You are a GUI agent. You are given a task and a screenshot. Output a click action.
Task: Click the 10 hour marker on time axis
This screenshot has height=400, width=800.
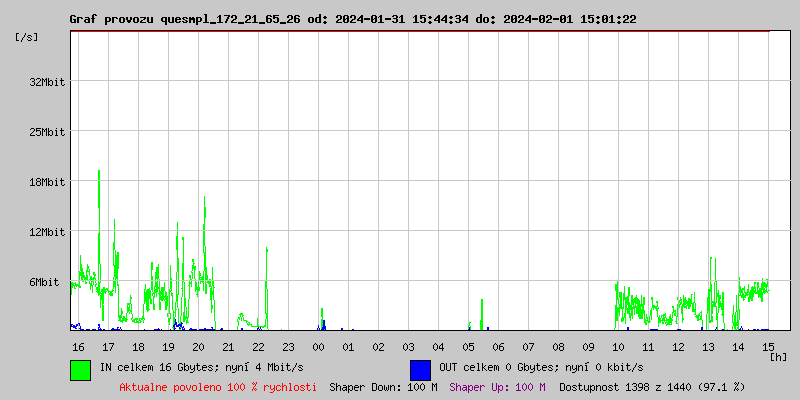(x=618, y=346)
